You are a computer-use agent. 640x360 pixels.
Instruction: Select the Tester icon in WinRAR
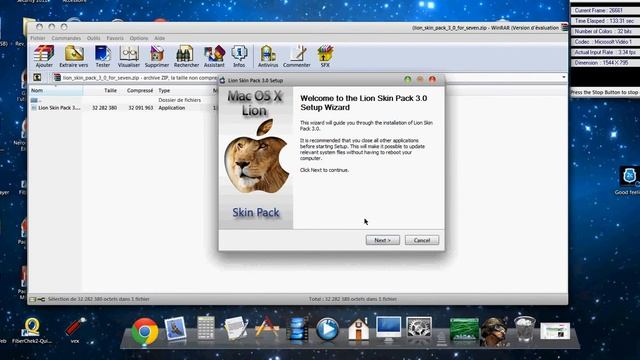(102, 56)
